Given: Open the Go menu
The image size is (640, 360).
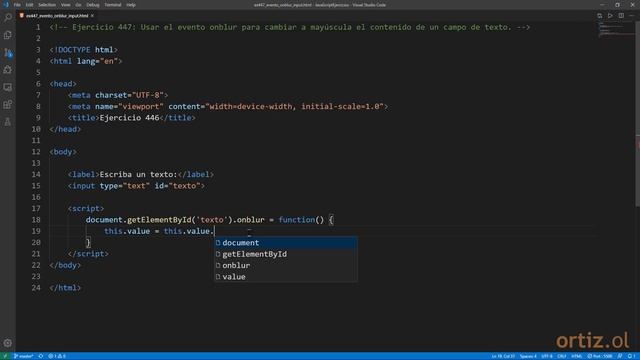Looking at the screenshot, I should click(x=78, y=5).
